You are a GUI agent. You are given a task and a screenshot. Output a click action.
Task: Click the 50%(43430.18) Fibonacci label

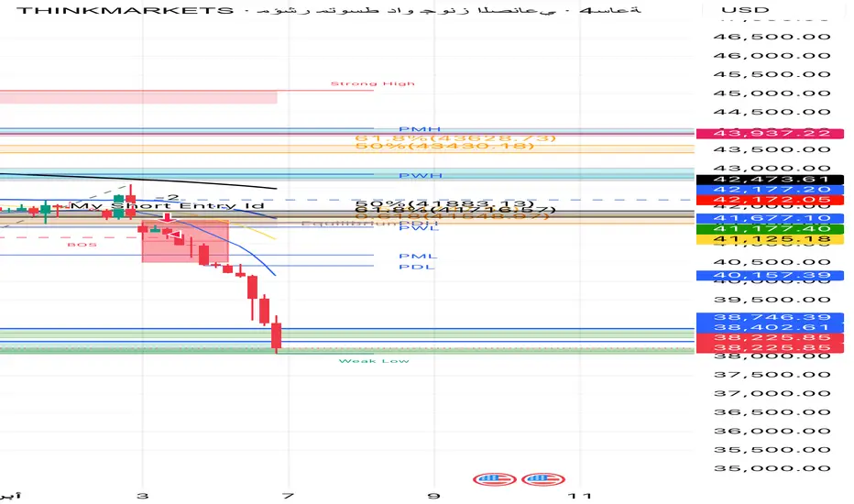click(x=444, y=146)
